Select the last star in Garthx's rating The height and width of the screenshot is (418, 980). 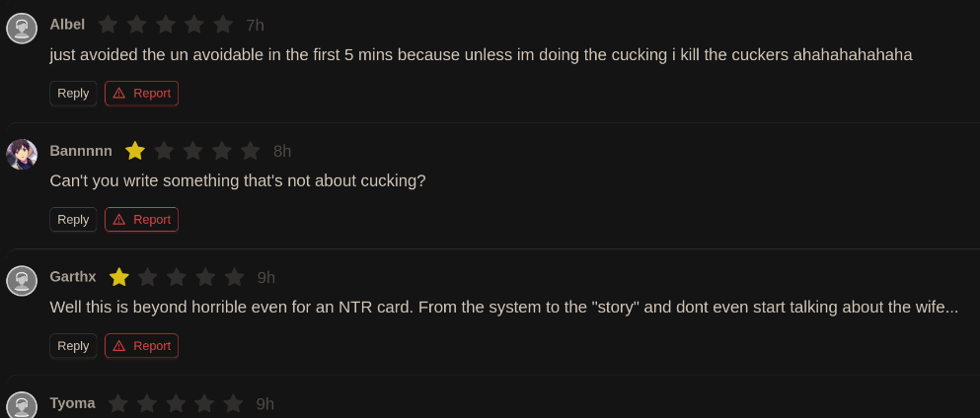pos(234,277)
